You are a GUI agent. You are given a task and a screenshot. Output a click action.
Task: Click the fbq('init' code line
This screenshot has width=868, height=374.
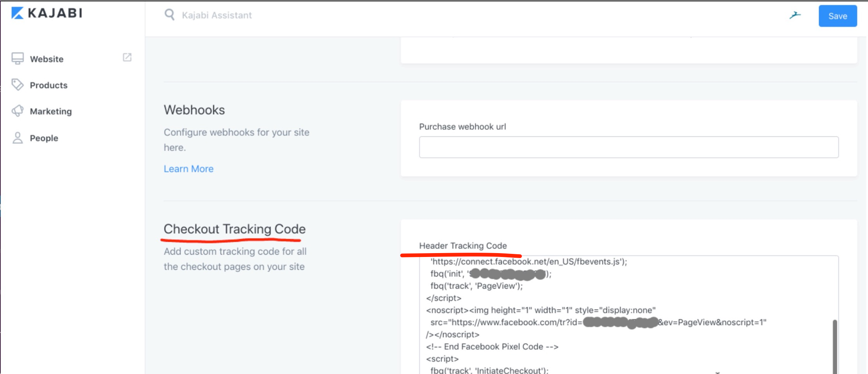(490, 274)
